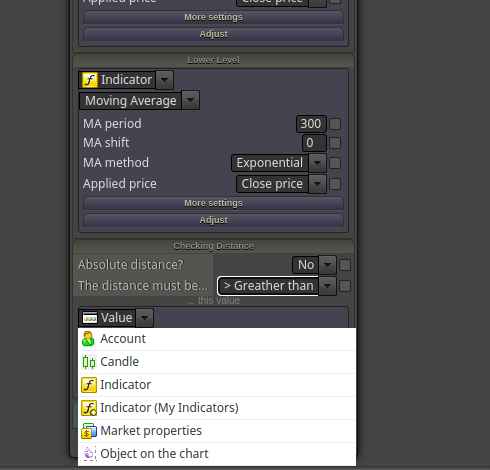Pick Object on the chart entry
Image resolution: width=490 pixels, height=470 pixels.
[x=217, y=454]
